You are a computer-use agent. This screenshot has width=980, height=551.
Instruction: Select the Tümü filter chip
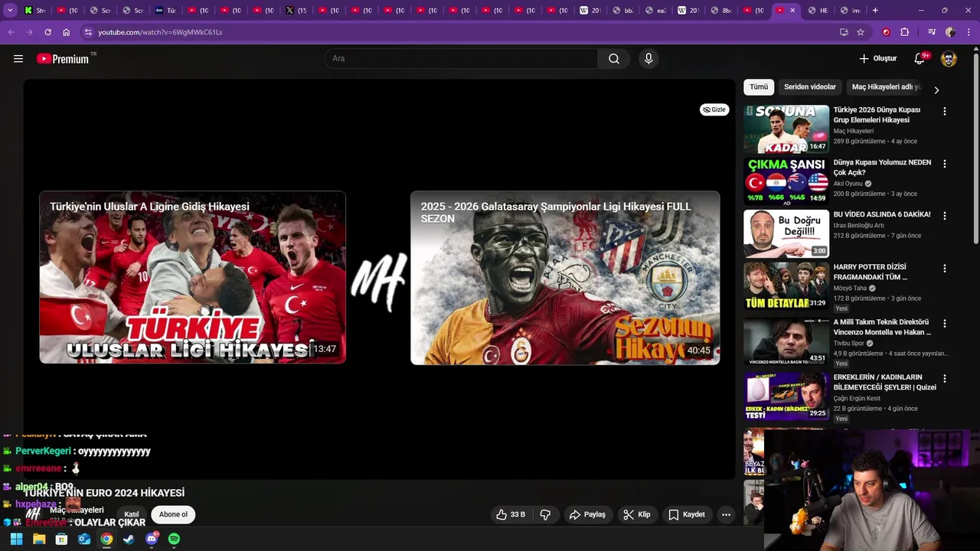(759, 87)
